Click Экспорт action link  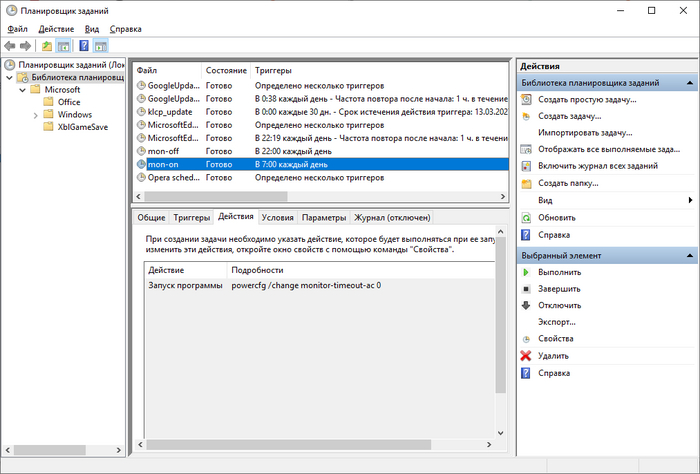click(556, 322)
